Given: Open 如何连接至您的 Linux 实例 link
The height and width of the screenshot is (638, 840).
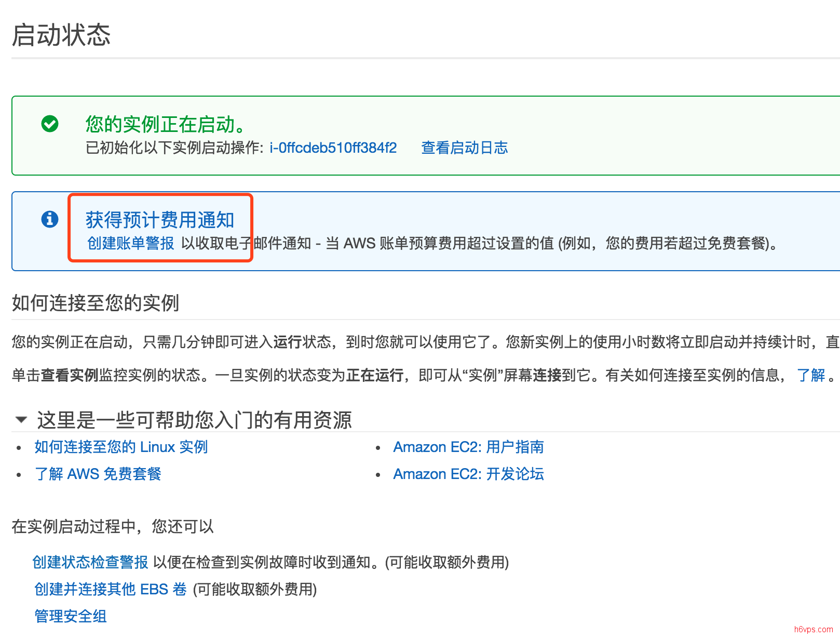Looking at the screenshot, I should pos(121,447).
